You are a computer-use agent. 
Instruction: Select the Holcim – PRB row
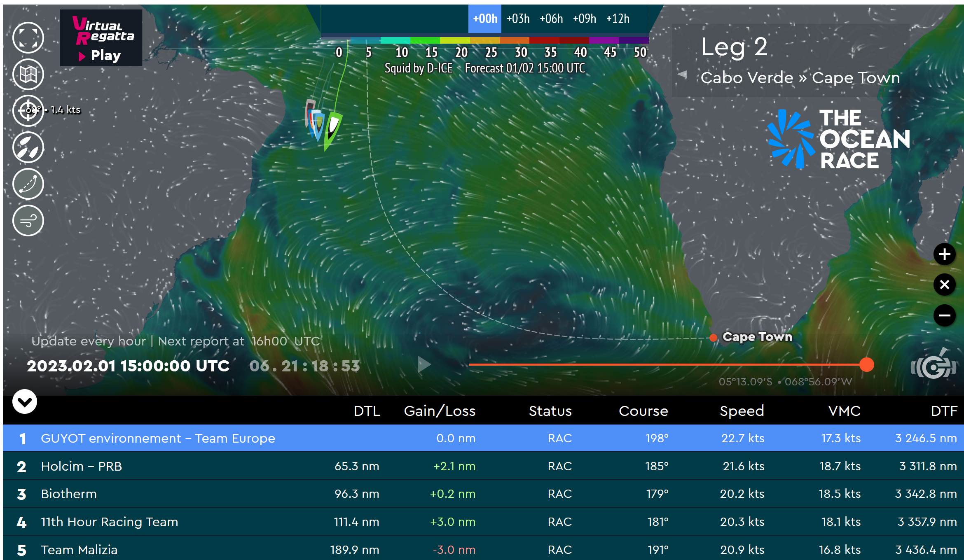click(483, 466)
